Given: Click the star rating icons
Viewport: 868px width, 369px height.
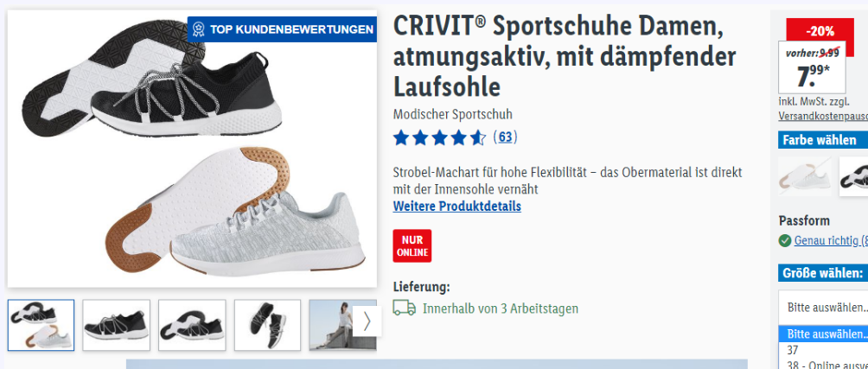Looking at the screenshot, I should pyautogui.click(x=439, y=137).
